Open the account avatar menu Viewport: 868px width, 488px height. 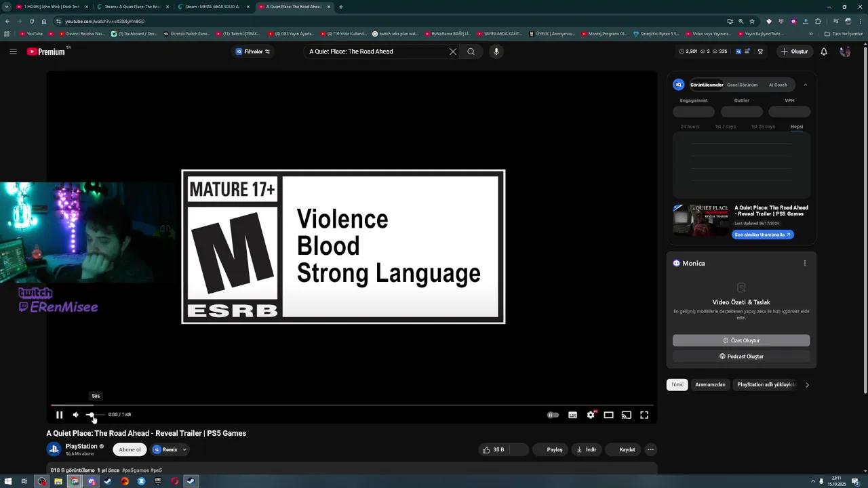845,52
